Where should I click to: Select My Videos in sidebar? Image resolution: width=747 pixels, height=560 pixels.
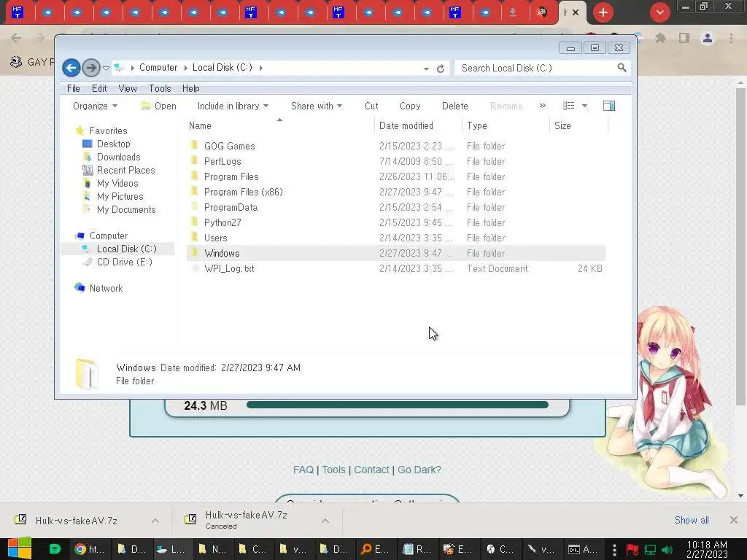pyautogui.click(x=117, y=183)
